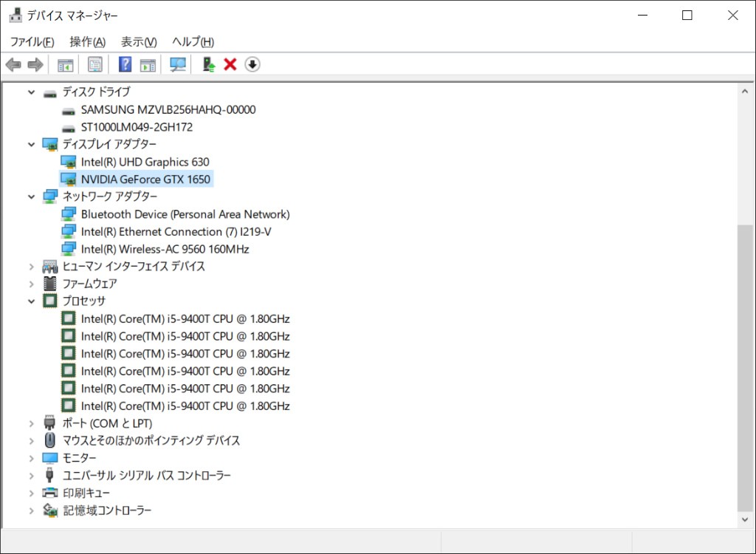Click Scan for hardware changes monitor icon
This screenshot has height=554, width=756.
click(x=178, y=65)
